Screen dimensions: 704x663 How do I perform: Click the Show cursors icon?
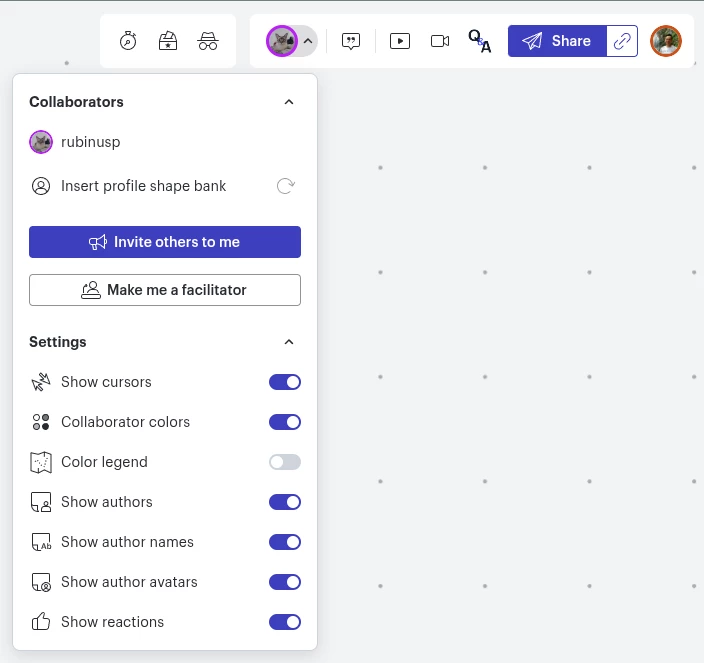tap(41, 382)
